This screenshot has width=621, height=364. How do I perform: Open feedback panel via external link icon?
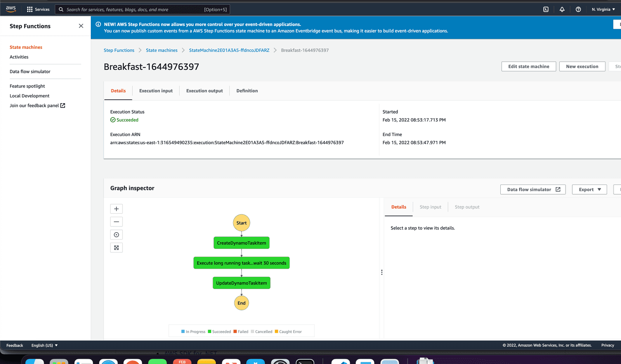tap(63, 105)
